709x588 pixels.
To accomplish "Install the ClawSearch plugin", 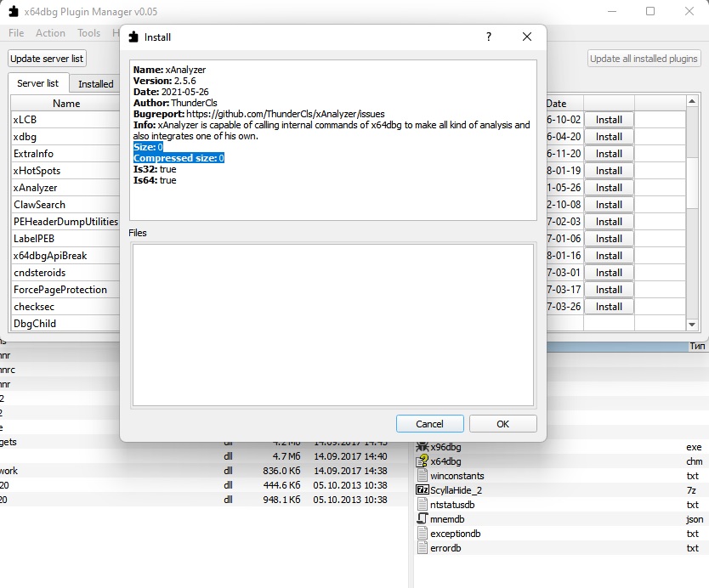I will 609,204.
